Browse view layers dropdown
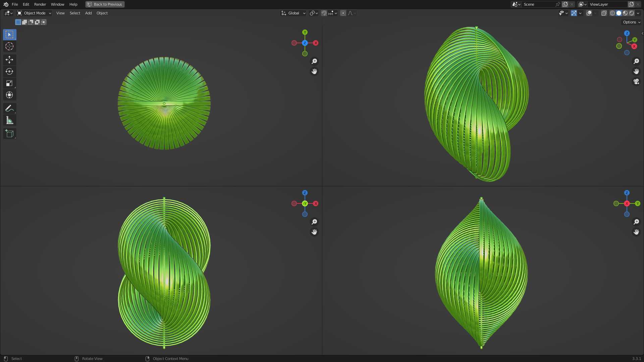 pos(583,4)
